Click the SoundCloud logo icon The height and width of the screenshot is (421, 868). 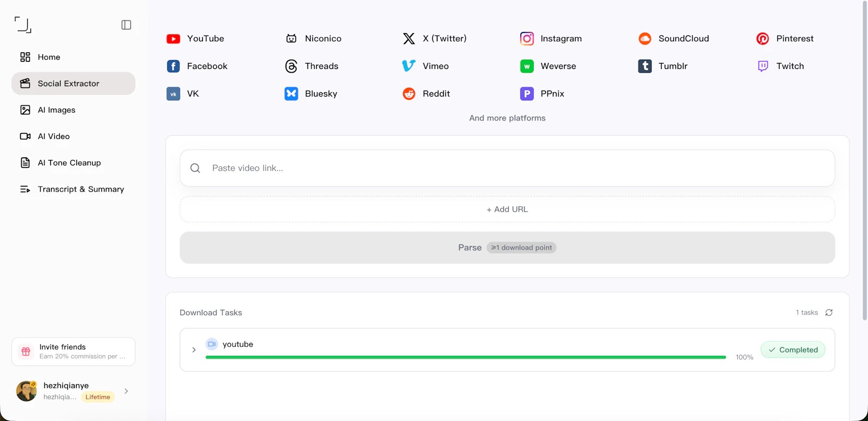pos(644,39)
